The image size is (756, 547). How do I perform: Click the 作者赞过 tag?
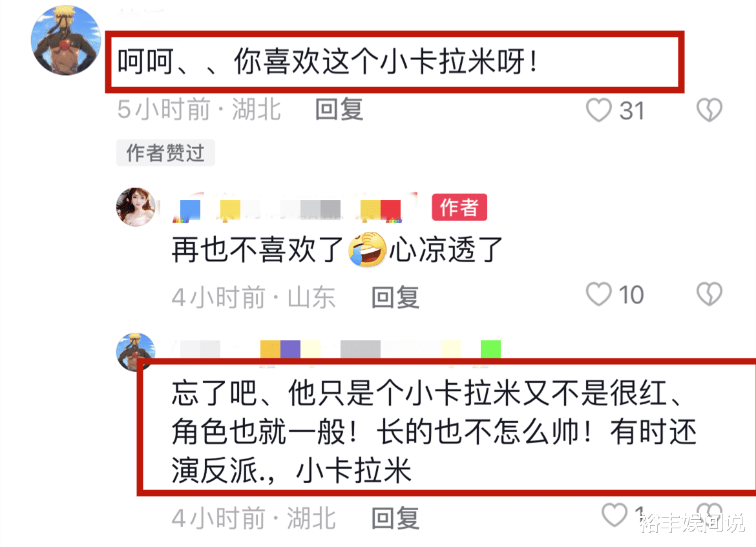coord(165,153)
